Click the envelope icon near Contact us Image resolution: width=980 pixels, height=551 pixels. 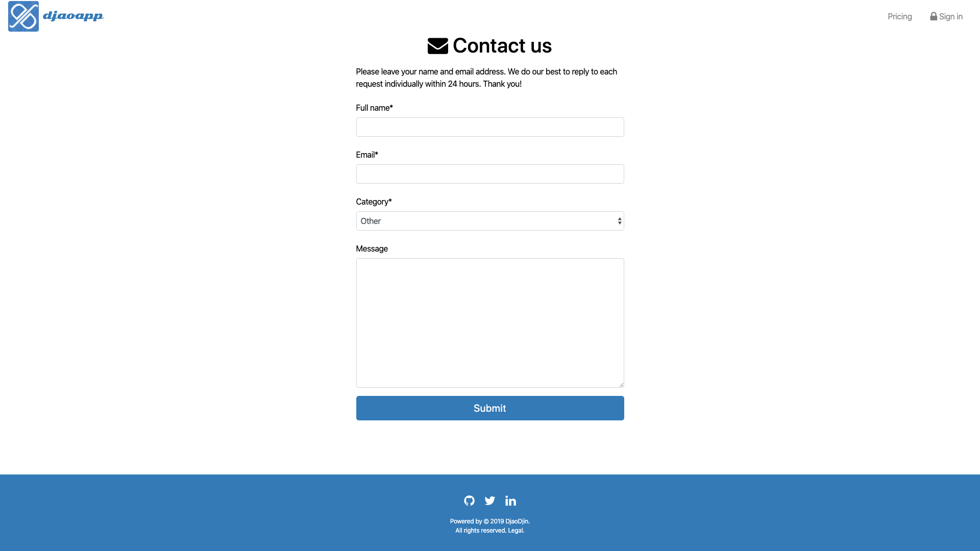click(x=438, y=46)
